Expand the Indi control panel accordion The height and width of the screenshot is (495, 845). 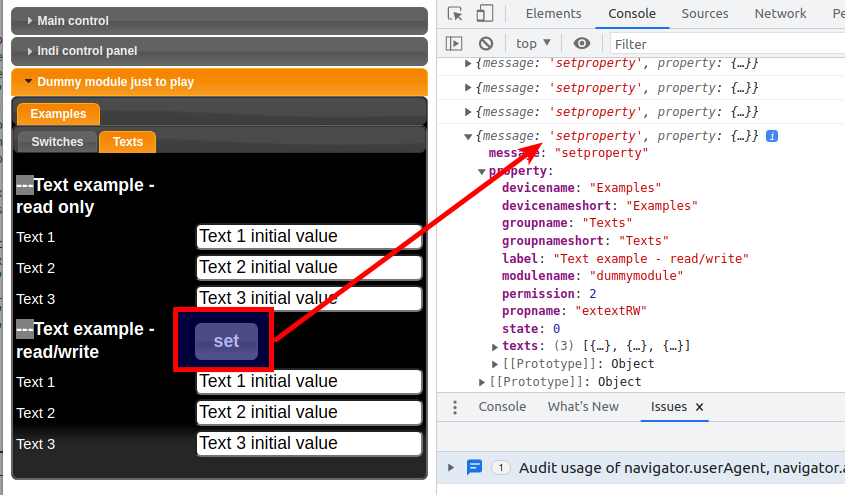[219, 51]
